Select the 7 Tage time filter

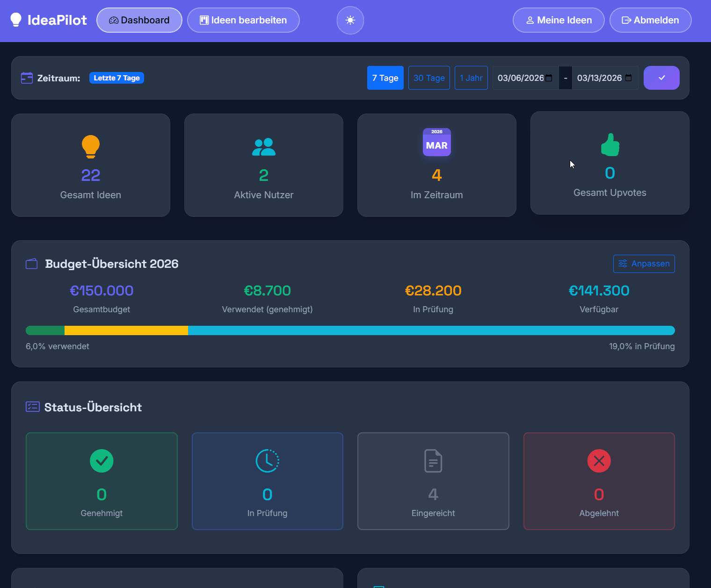(385, 78)
